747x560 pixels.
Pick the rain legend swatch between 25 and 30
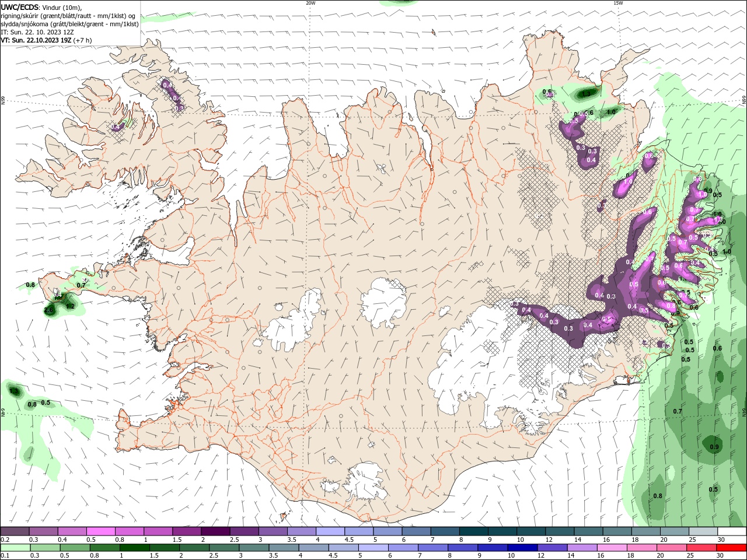tap(700, 548)
